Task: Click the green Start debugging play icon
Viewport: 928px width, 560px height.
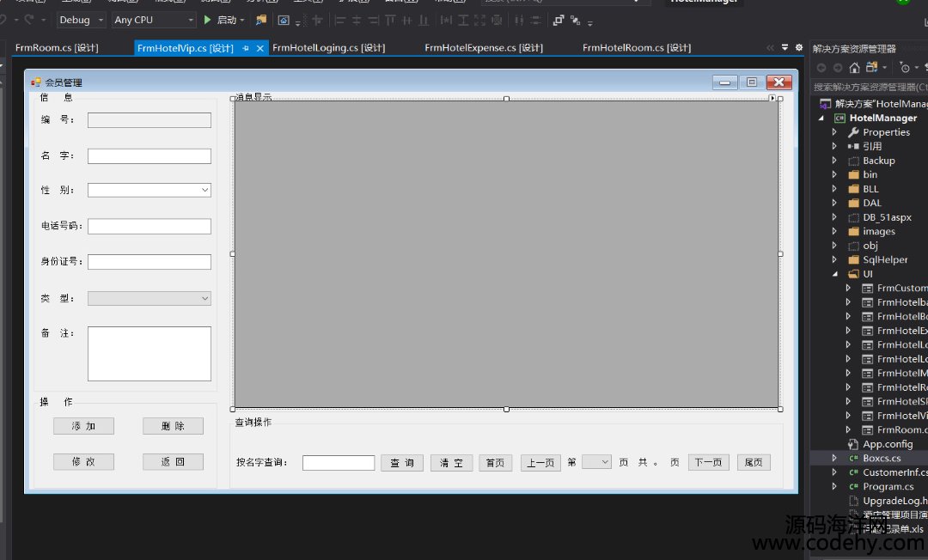Action: [207, 20]
